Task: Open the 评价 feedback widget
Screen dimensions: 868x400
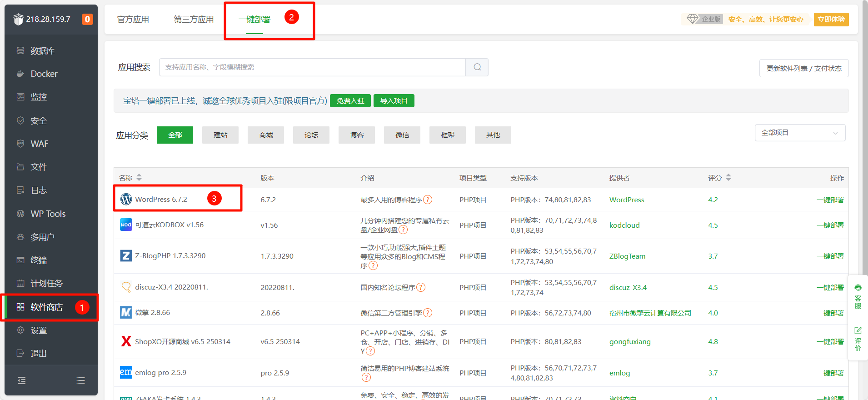Action: pos(858,339)
